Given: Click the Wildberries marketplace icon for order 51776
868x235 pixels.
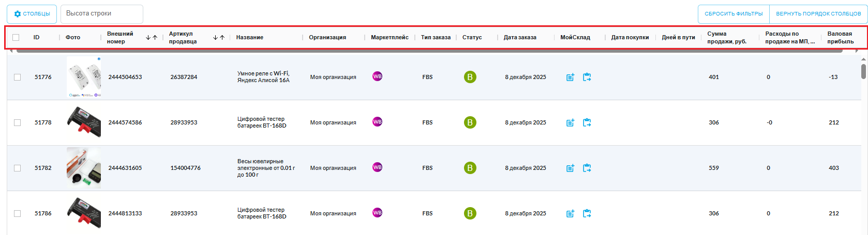Looking at the screenshot, I should (378, 76).
